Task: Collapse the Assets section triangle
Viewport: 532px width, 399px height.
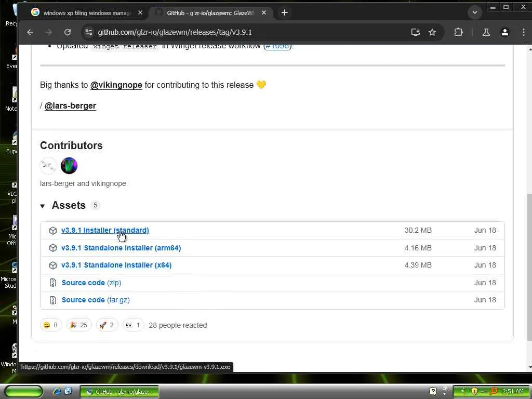Action: click(x=43, y=206)
